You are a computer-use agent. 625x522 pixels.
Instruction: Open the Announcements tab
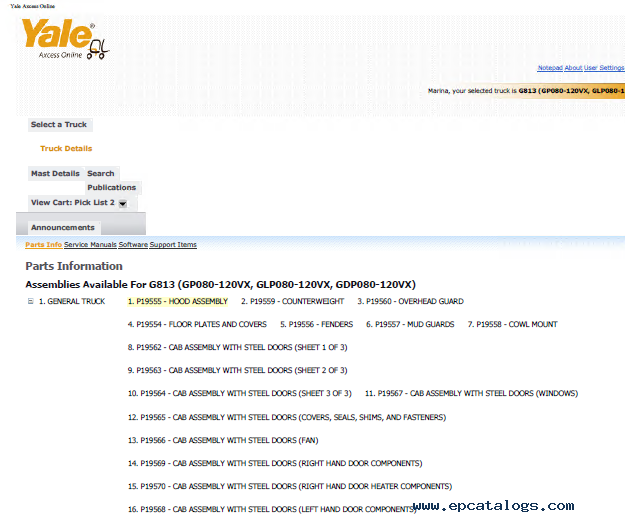[63, 228]
